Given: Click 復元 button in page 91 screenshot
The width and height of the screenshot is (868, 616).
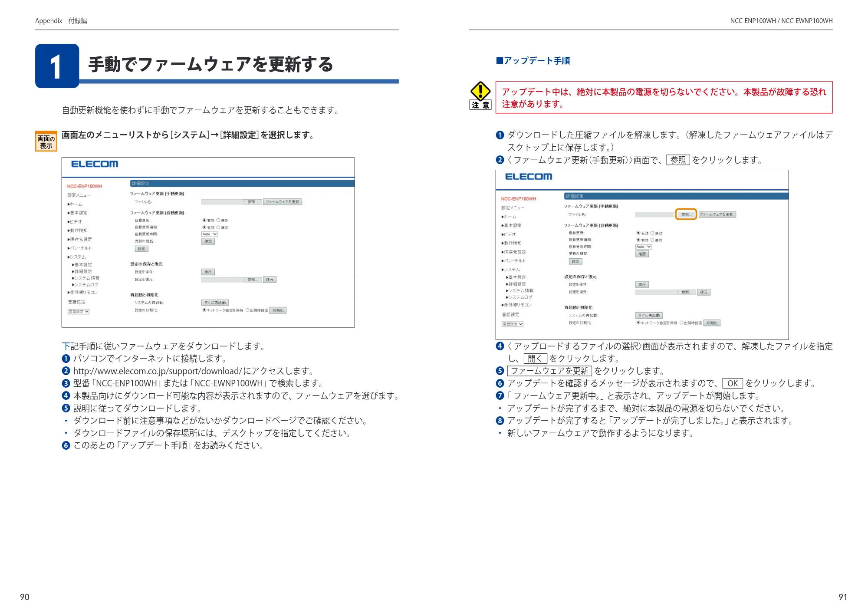Looking at the screenshot, I should tap(704, 293).
